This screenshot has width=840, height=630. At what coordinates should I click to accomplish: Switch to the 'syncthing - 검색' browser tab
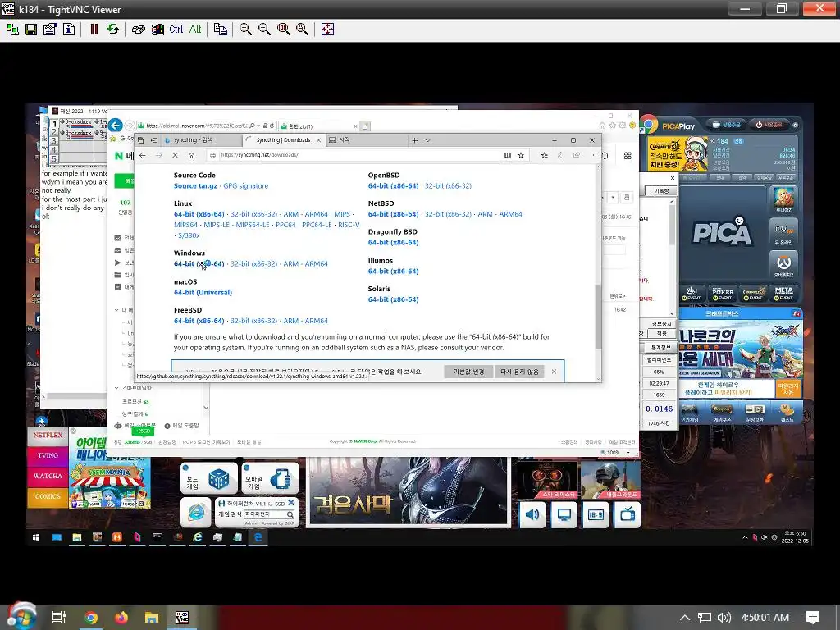pyautogui.click(x=201, y=140)
